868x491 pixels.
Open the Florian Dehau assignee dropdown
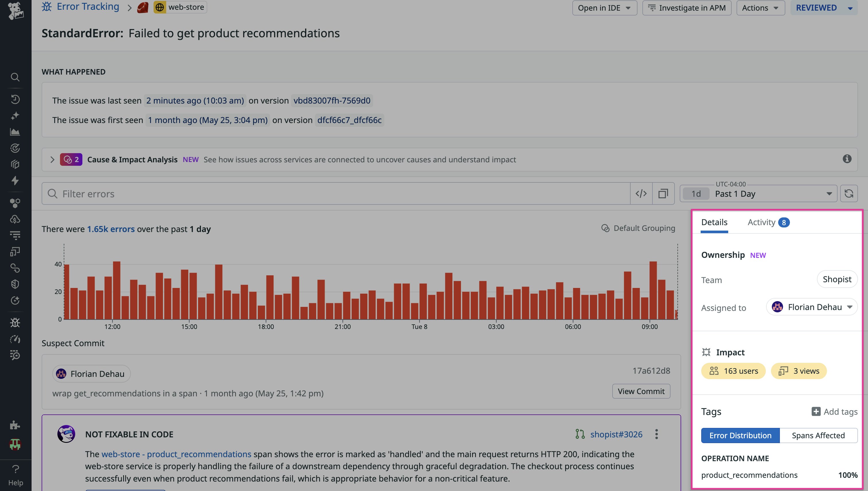point(812,307)
